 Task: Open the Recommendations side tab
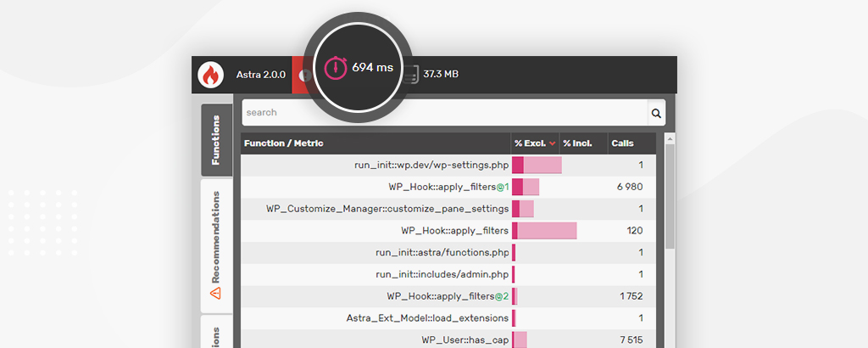[216, 245]
